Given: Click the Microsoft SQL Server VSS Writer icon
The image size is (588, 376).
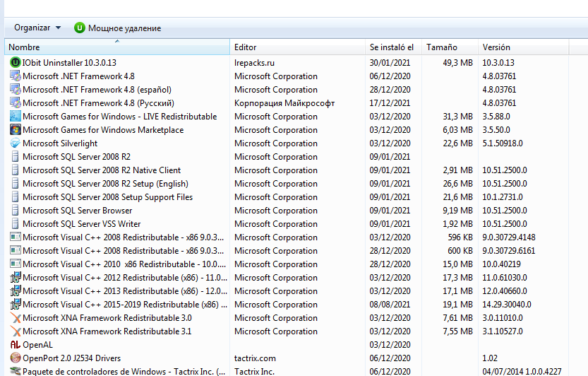Looking at the screenshot, I should click(x=16, y=224).
